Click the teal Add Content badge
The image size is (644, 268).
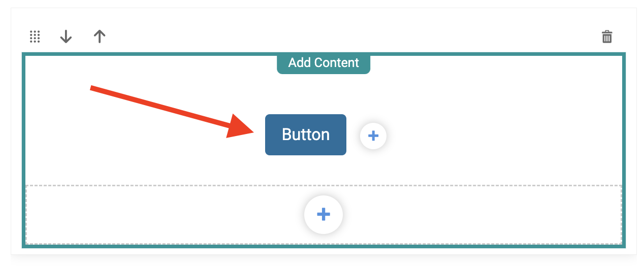324,63
